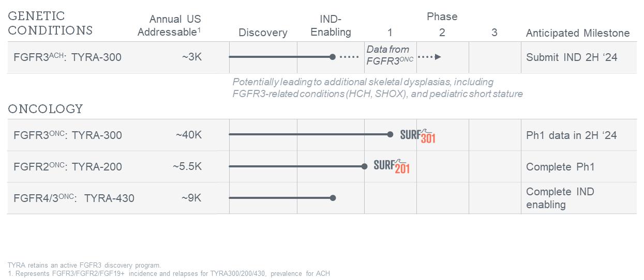Click the Annual US Addressable header
The width and height of the screenshot is (644, 280).
point(169,25)
